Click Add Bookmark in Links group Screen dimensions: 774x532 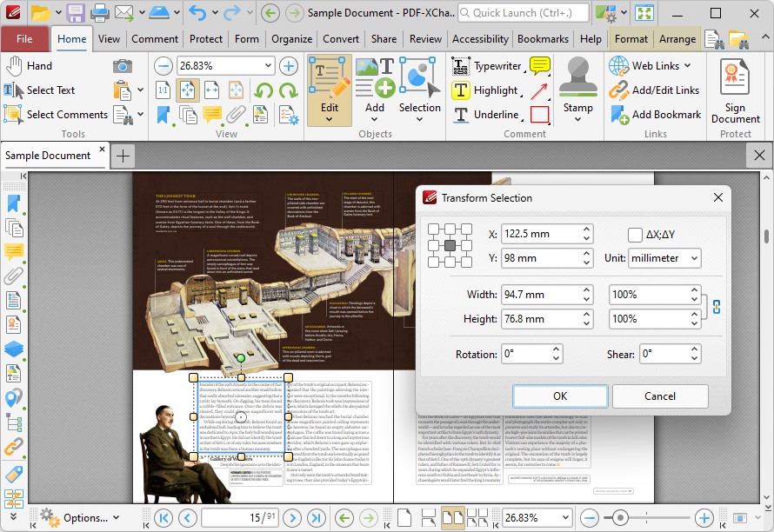click(656, 115)
